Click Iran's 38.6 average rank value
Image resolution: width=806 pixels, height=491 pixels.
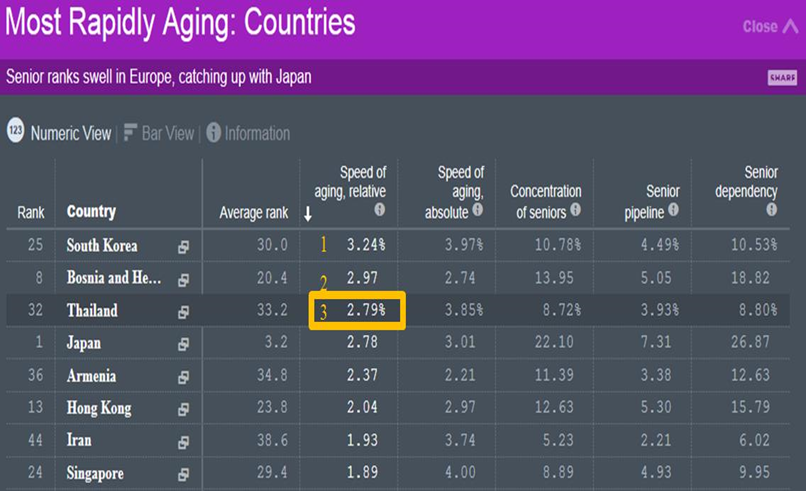pyautogui.click(x=272, y=440)
